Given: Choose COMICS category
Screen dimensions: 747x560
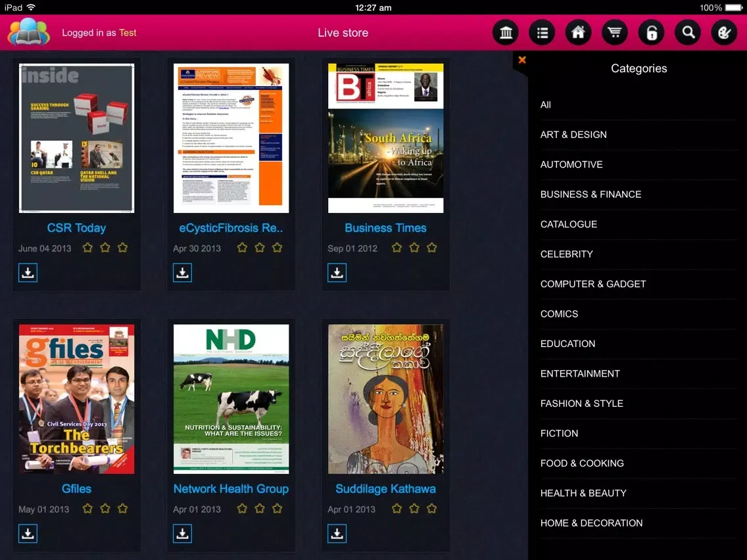Looking at the screenshot, I should (639, 314).
